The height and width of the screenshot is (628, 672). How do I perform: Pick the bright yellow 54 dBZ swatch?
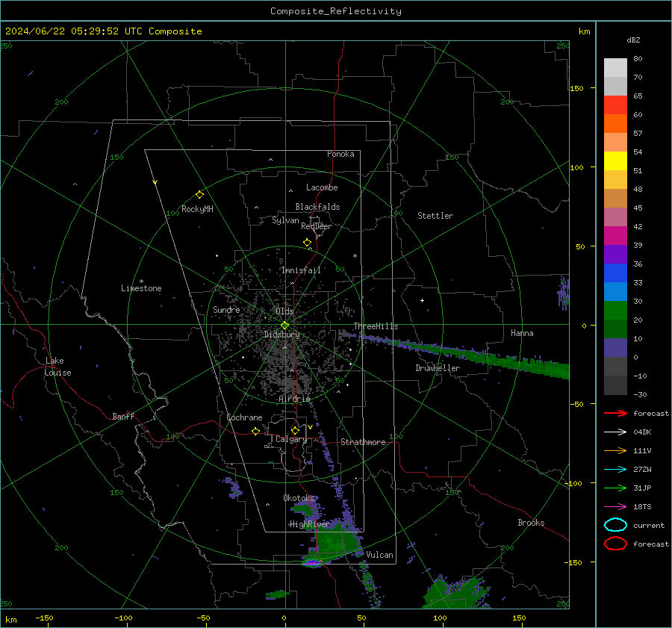point(615,161)
